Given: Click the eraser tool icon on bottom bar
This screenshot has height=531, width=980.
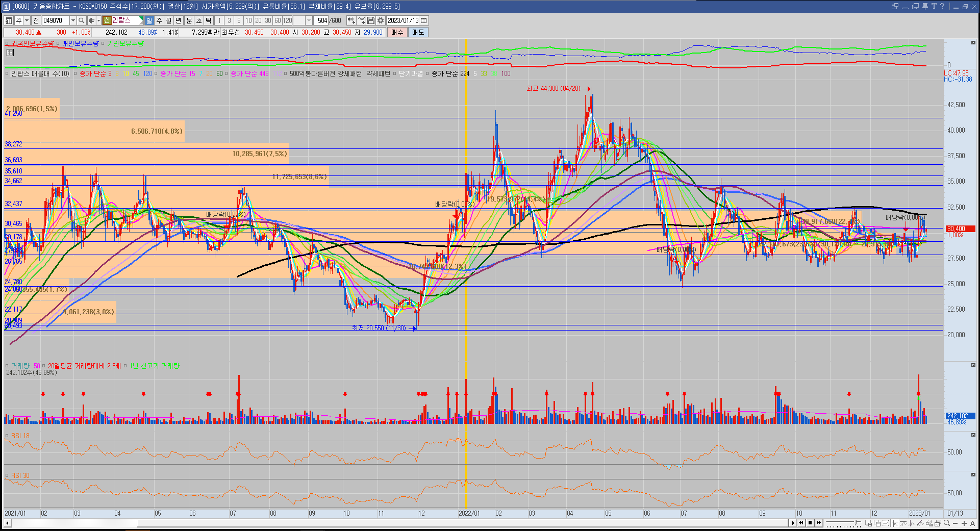Looking at the screenshot, I should (x=929, y=523).
